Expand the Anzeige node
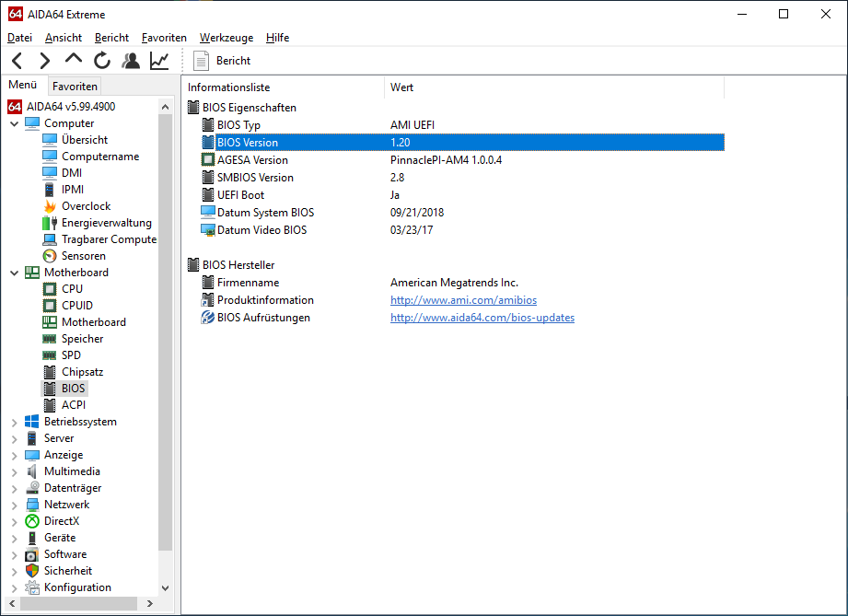This screenshot has height=616, width=848. pyautogui.click(x=15, y=456)
